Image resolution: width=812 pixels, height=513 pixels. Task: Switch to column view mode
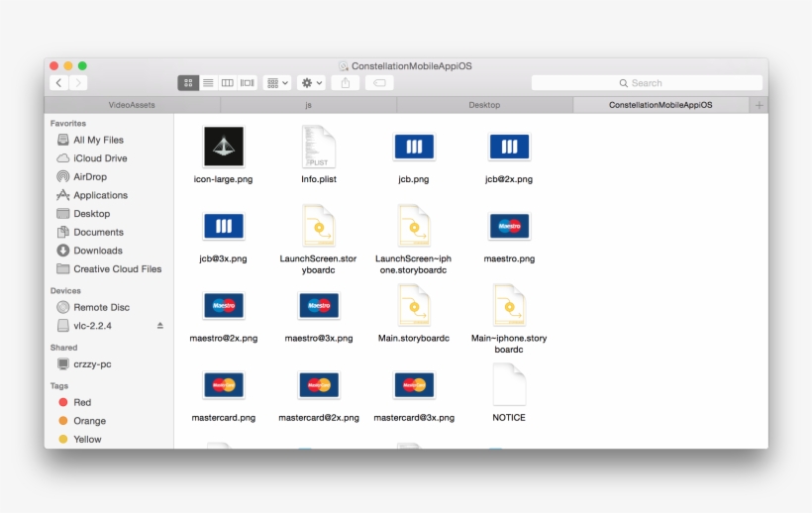pyautogui.click(x=228, y=83)
